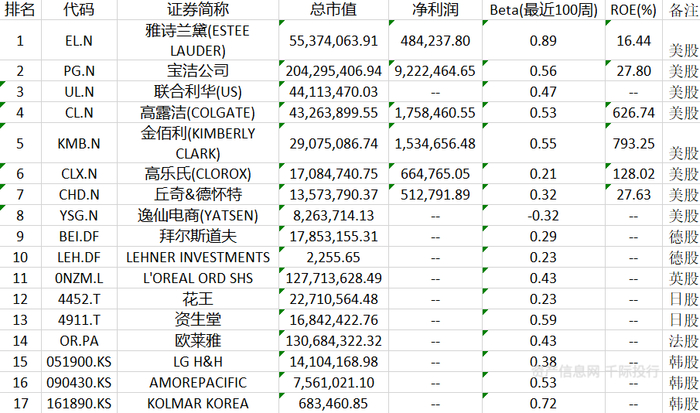Select net profit 484,237.80
Image resolution: width=700 pixels, height=413 pixels.
(x=435, y=41)
